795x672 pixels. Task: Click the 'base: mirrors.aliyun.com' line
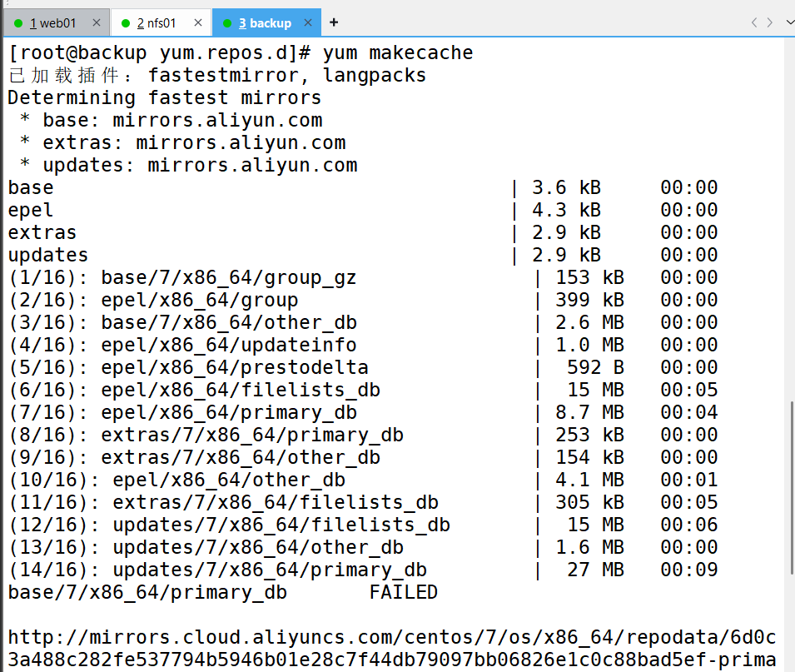(x=171, y=120)
